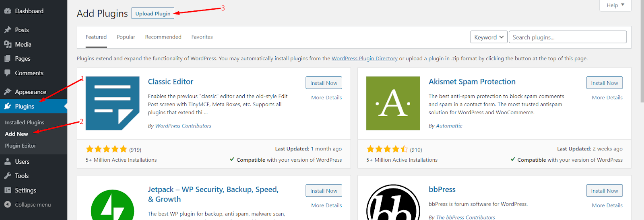Open the Jetpack plugin title link
Screen dimensions: 644x220
pyautogui.click(x=213, y=194)
